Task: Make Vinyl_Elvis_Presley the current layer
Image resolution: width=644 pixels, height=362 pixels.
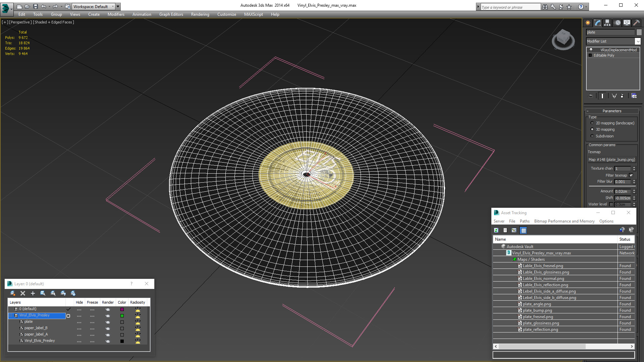Action: [68, 315]
